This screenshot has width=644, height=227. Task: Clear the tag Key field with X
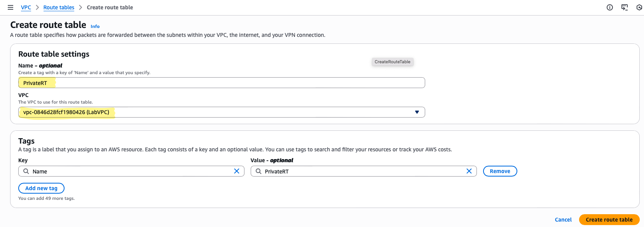236,171
